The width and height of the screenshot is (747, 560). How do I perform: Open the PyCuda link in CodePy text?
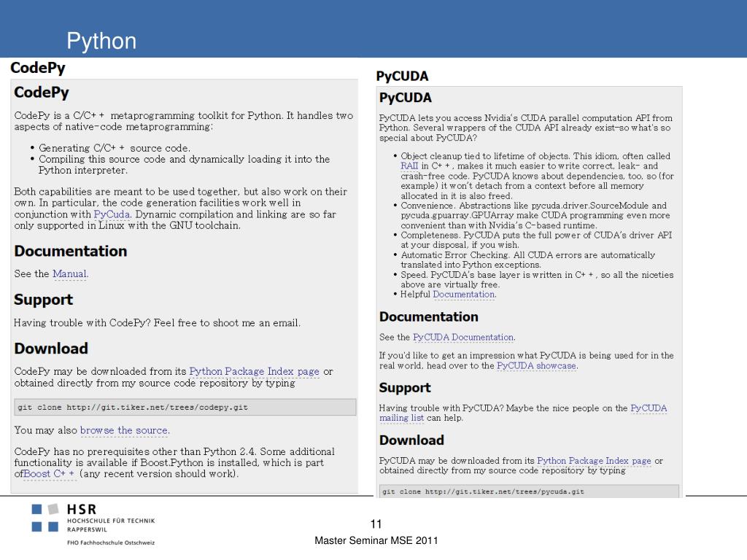tap(112, 214)
